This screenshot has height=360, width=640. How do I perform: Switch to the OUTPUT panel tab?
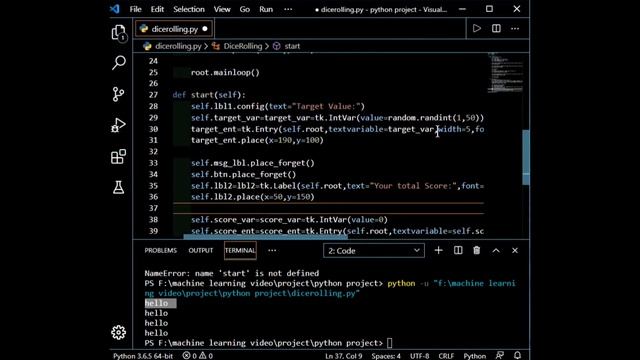point(200,251)
